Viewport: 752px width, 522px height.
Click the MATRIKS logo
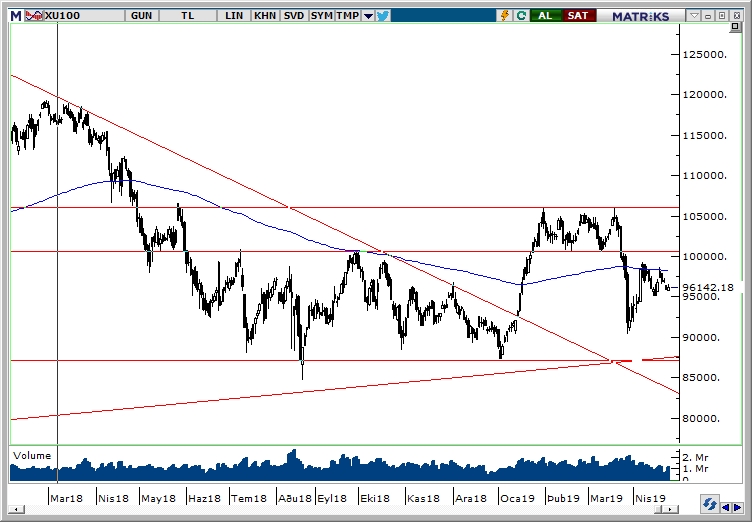click(x=640, y=16)
